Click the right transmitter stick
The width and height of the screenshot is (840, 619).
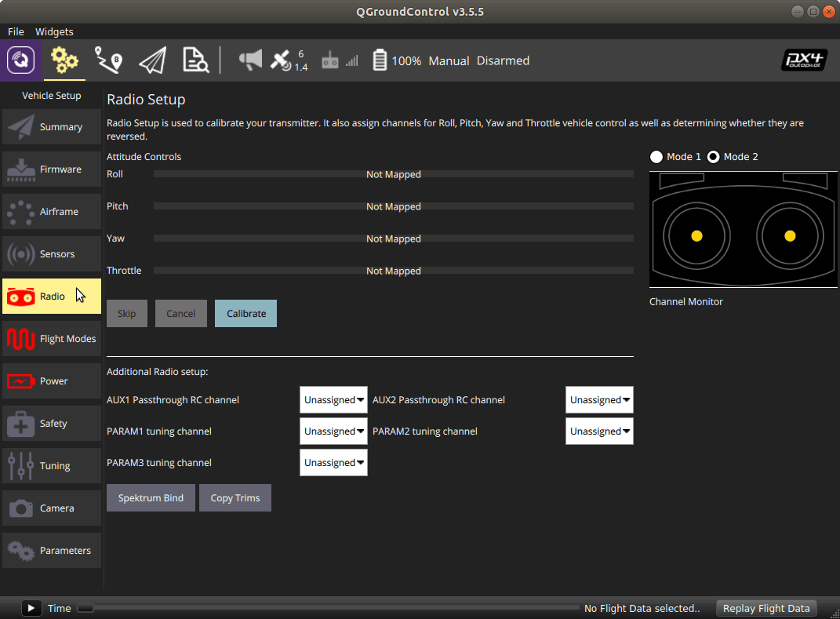[x=790, y=236]
